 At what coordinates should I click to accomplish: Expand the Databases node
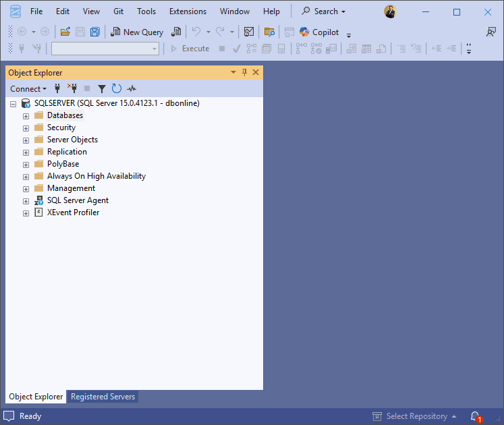[26, 116]
